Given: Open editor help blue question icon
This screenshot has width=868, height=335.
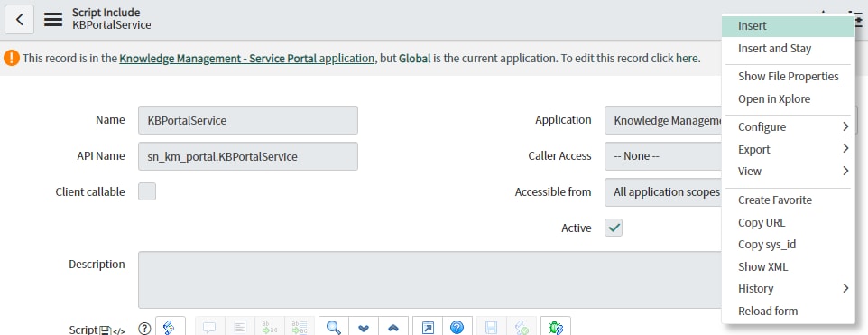Looking at the screenshot, I should tap(457, 327).
